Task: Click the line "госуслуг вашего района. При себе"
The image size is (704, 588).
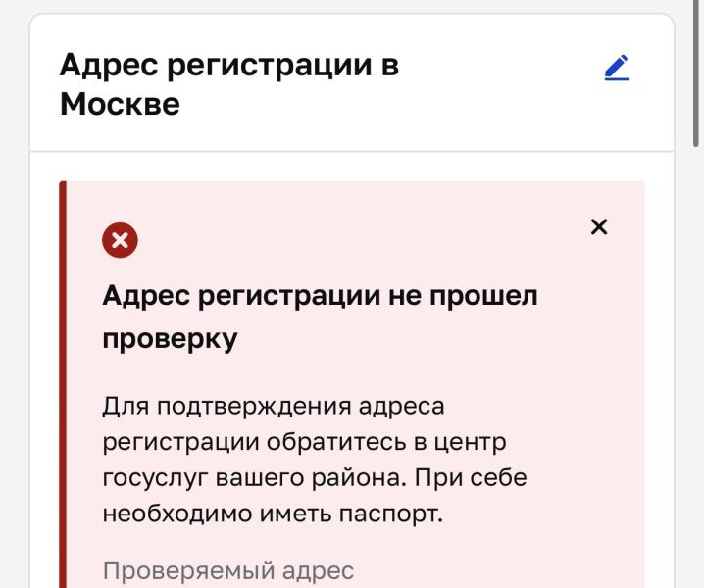Action: 315,477
